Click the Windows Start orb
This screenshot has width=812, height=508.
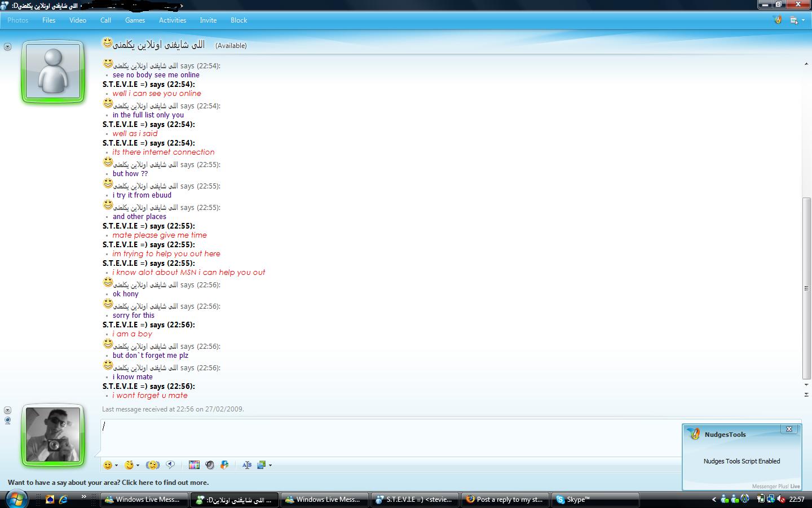pos(16,499)
